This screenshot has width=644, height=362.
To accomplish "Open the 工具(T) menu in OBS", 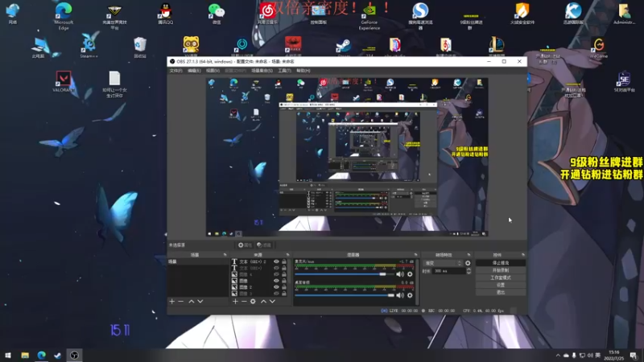I will click(x=284, y=71).
